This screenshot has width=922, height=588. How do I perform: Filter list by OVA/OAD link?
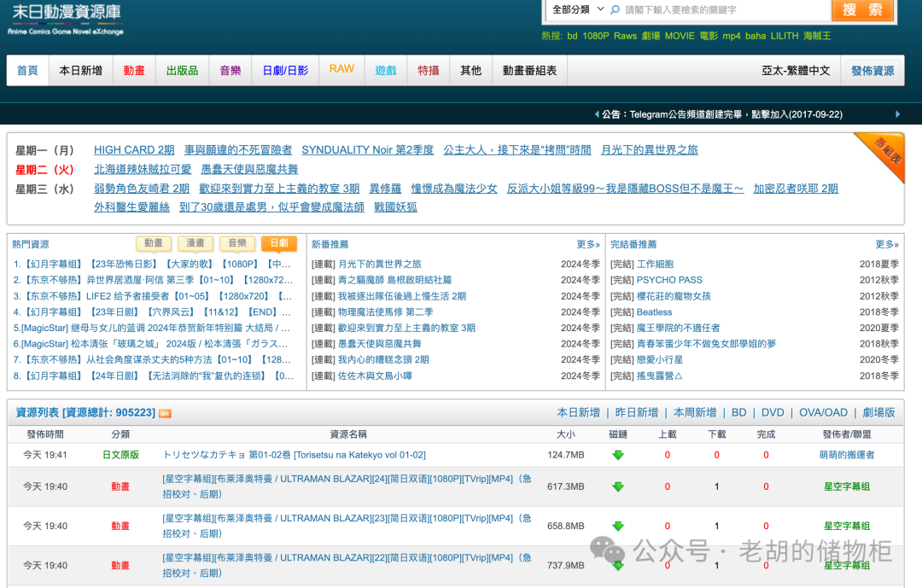[x=823, y=413]
